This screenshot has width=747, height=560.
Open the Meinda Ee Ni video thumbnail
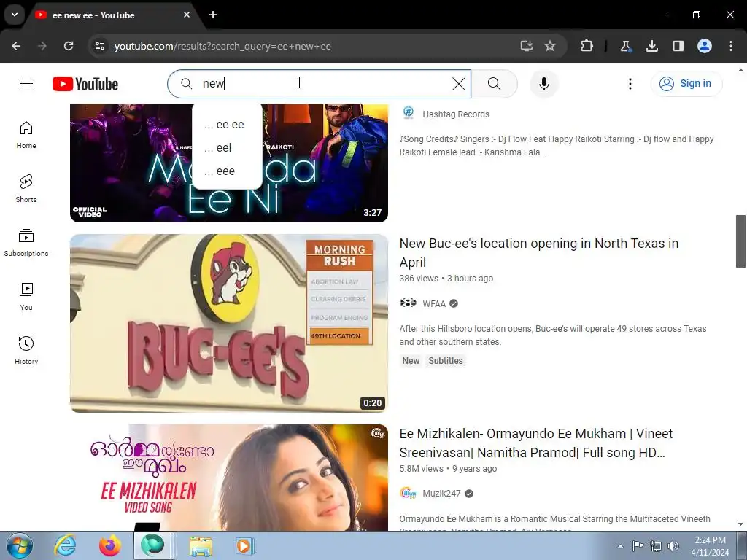click(228, 163)
